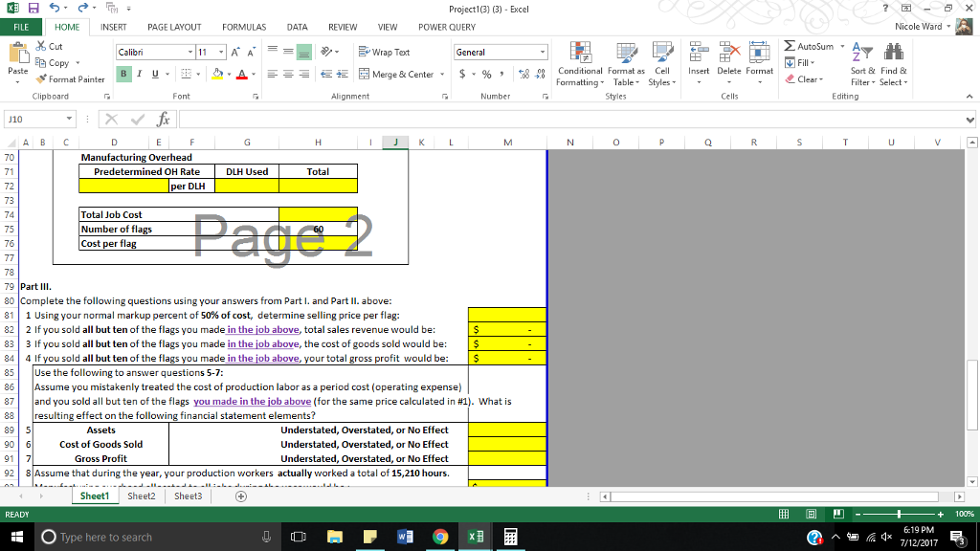Switch to the POWER QUERY tab
The image size is (980, 551).
[446, 27]
